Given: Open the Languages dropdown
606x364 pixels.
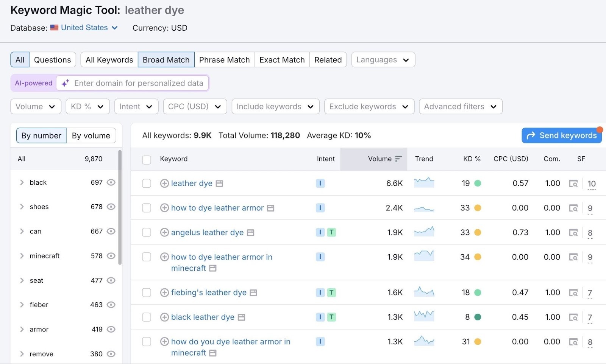Looking at the screenshot, I should (x=383, y=59).
